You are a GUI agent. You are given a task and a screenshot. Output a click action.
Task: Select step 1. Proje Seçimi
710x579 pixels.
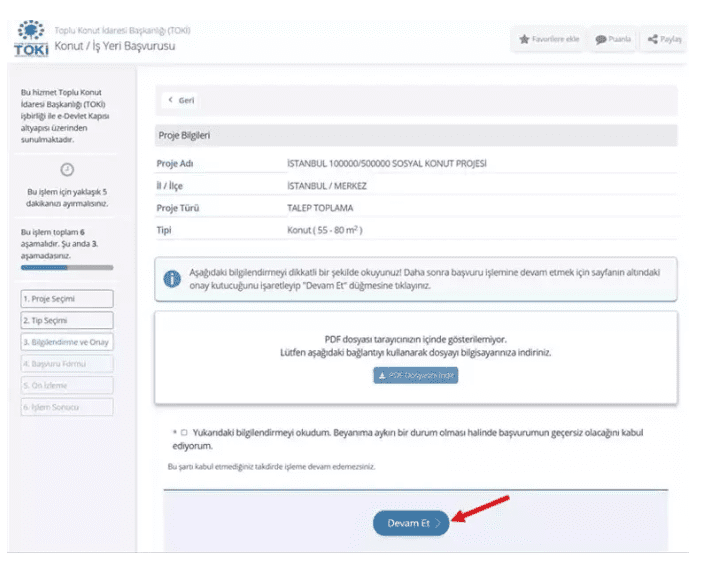[x=66, y=298]
